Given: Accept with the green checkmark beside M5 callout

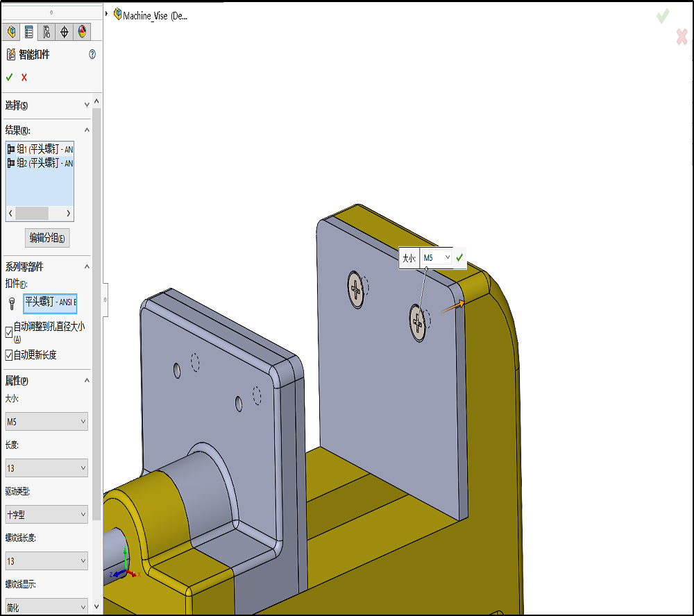Looking at the screenshot, I should [459, 257].
